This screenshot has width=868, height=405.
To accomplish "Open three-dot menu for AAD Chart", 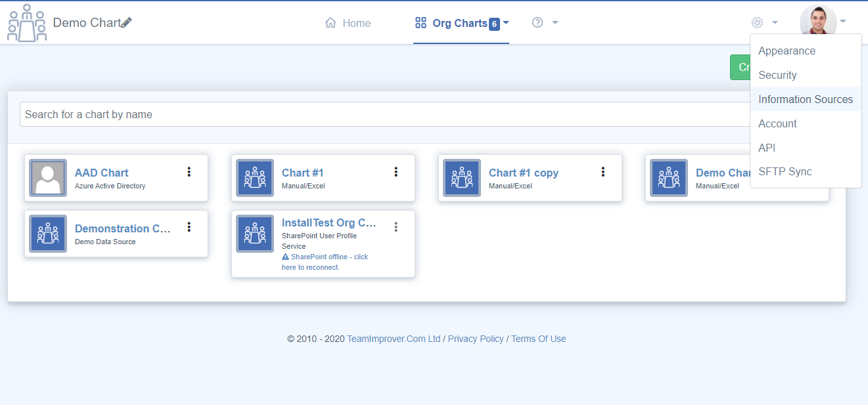I will click(x=189, y=172).
